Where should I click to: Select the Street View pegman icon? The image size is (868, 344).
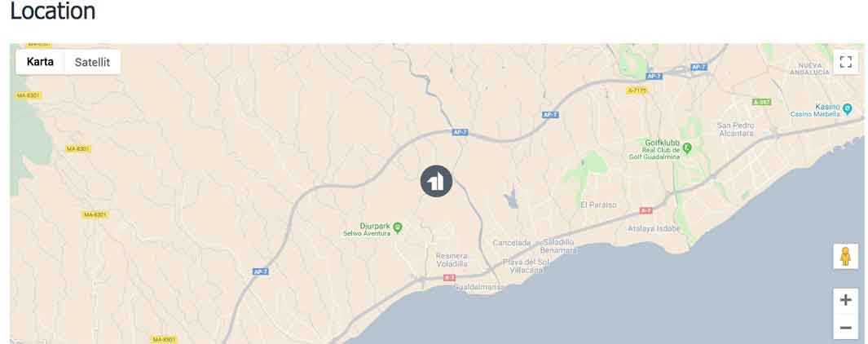[845, 257]
